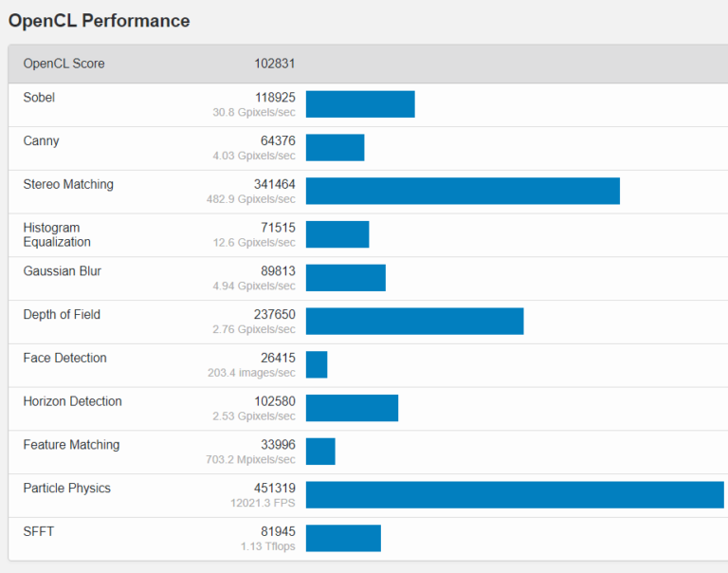
Task: Click the Canny benchmark label
Action: coord(41,140)
